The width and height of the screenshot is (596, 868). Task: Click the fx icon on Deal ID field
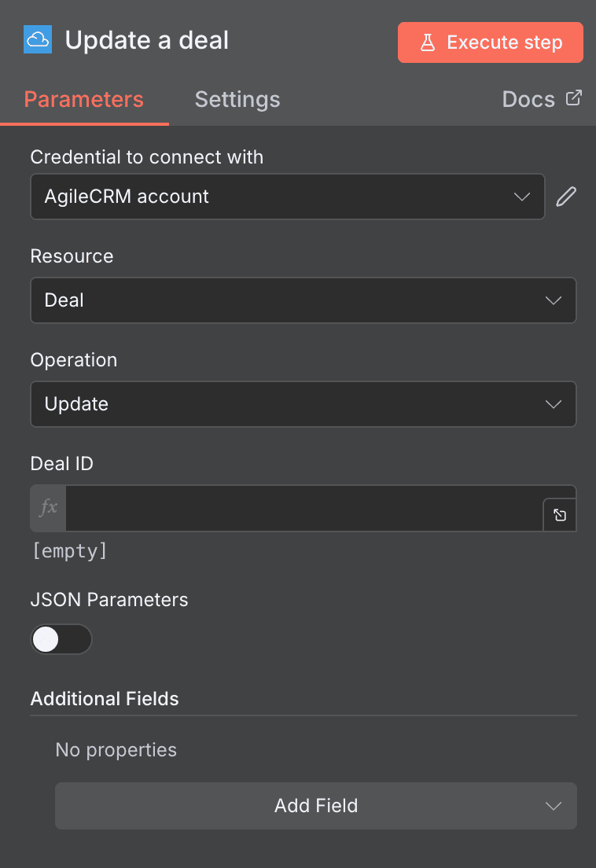(47, 507)
